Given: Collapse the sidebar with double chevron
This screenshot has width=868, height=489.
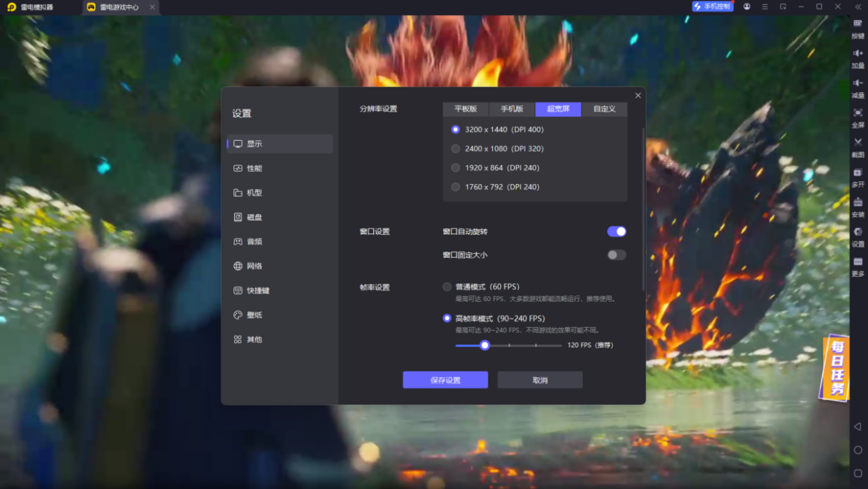Looking at the screenshot, I should click(x=858, y=7).
